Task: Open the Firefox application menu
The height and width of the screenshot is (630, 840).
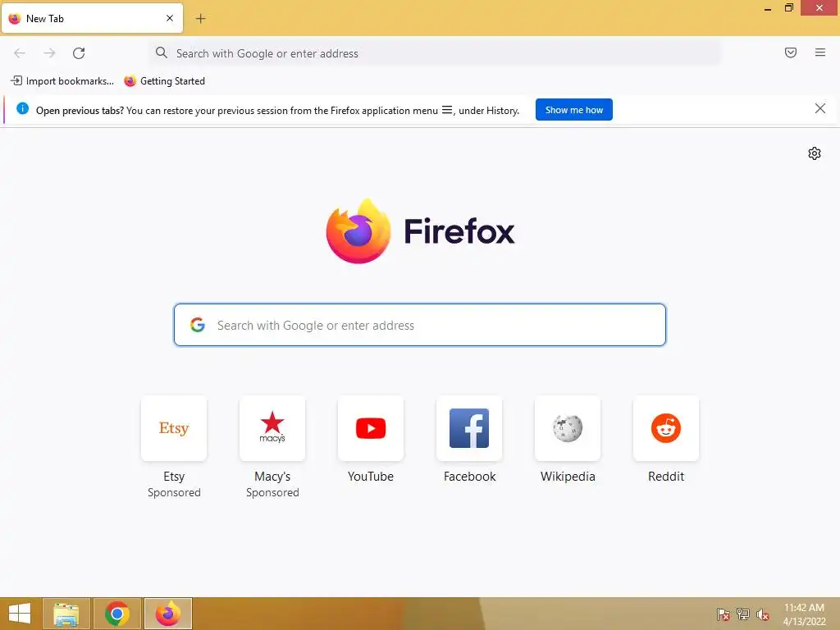Action: click(x=819, y=52)
